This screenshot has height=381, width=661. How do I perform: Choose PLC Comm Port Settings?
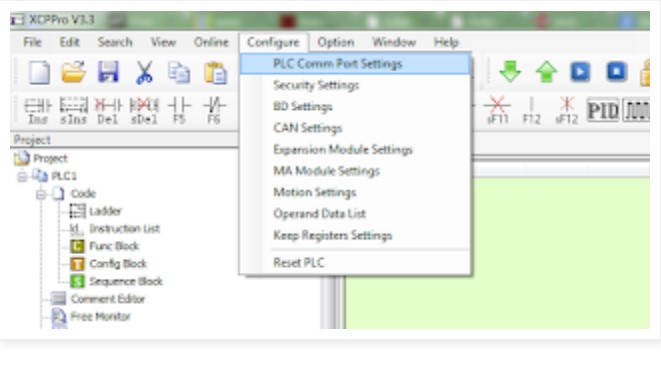(355, 64)
